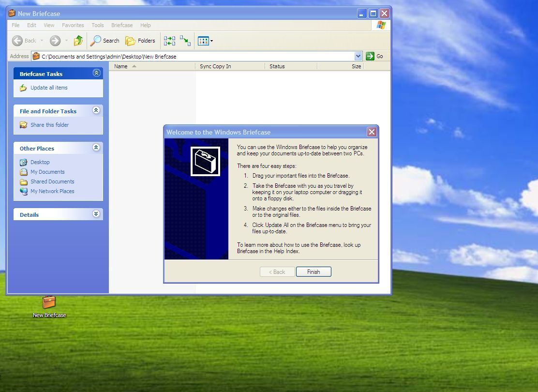538x392 pixels.
Task: Click the Update All sync icon on toolbar
Action: click(x=169, y=41)
